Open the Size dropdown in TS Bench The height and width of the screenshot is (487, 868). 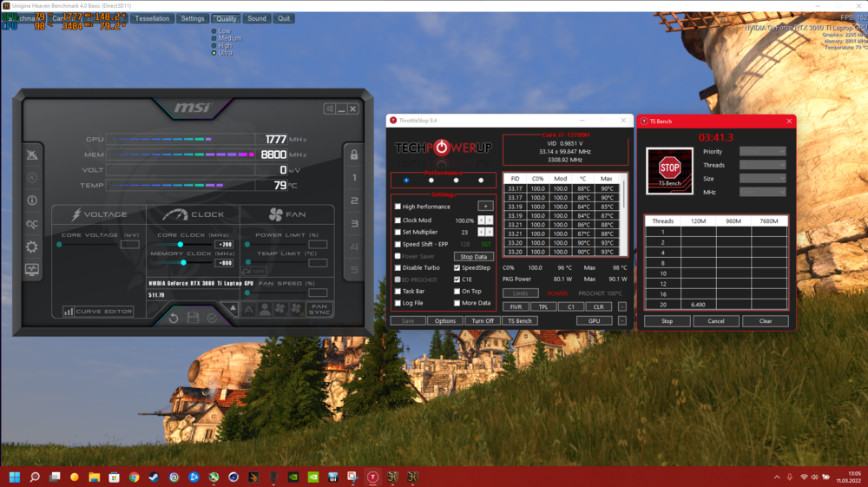coord(762,179)
